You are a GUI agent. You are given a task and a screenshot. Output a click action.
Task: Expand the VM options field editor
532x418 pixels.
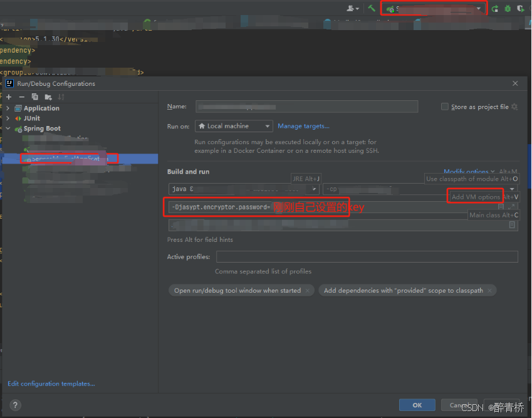coord(511,207)
